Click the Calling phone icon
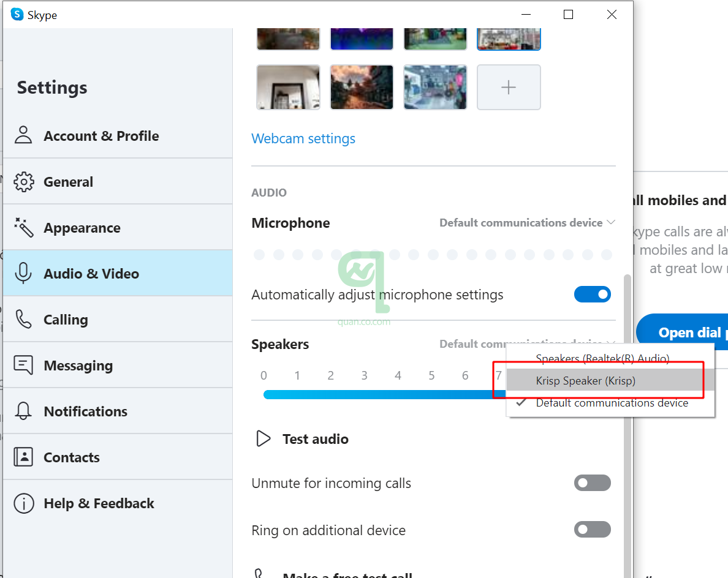This screenshot has width=728, height=578. pyautogui.click(x=24, y=319)
